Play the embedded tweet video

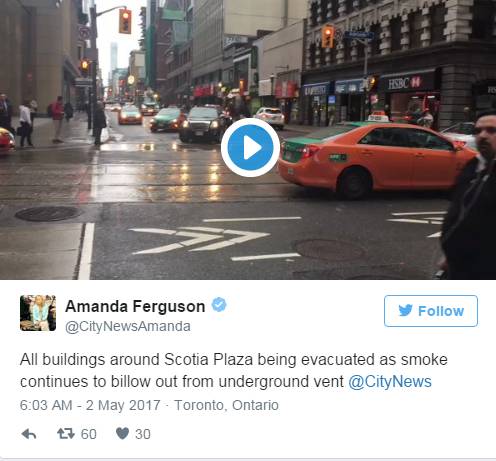pos(250,147)
